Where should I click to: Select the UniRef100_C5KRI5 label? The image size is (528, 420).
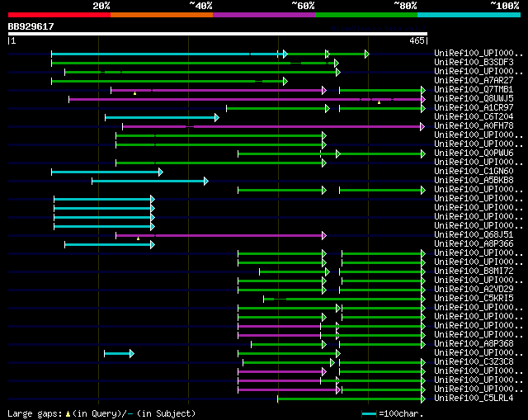coord(474,299)
